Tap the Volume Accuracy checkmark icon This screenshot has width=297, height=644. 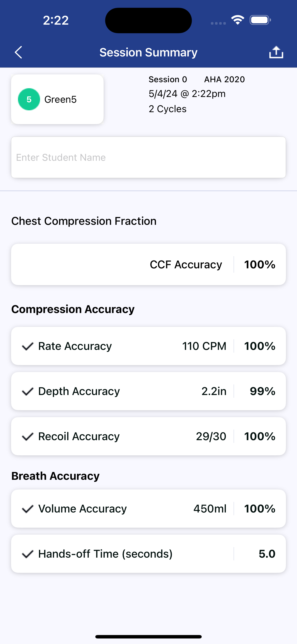pos(27,509)
